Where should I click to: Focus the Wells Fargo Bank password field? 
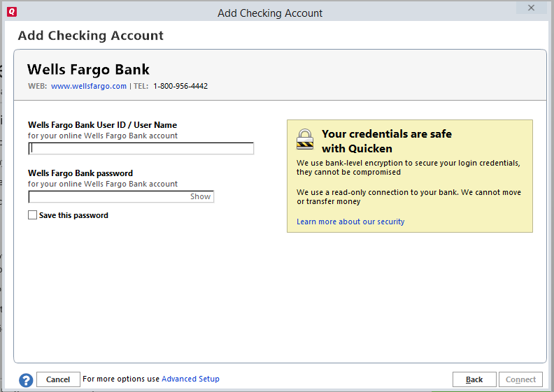[121, 196]
